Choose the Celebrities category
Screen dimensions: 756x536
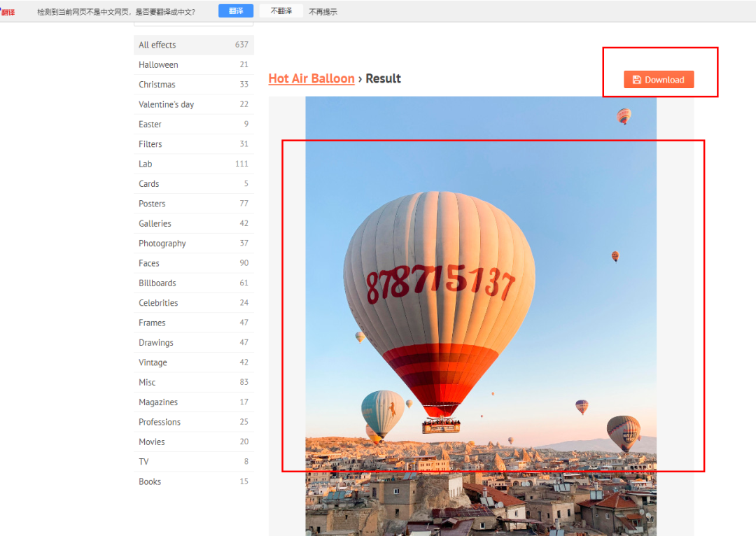coord(158,303)
